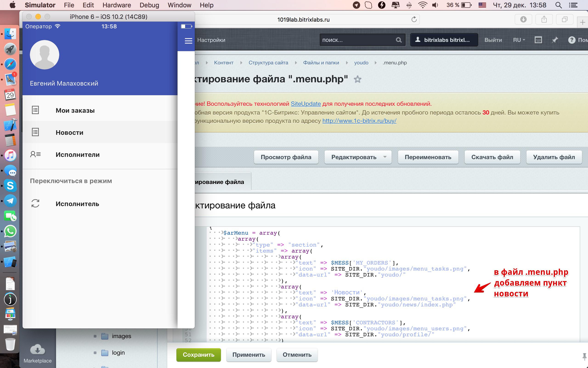588x368 pixels.
Task: Open link http://www.1c-bitrix.ru/buy/
Action: tap(359, 121)
